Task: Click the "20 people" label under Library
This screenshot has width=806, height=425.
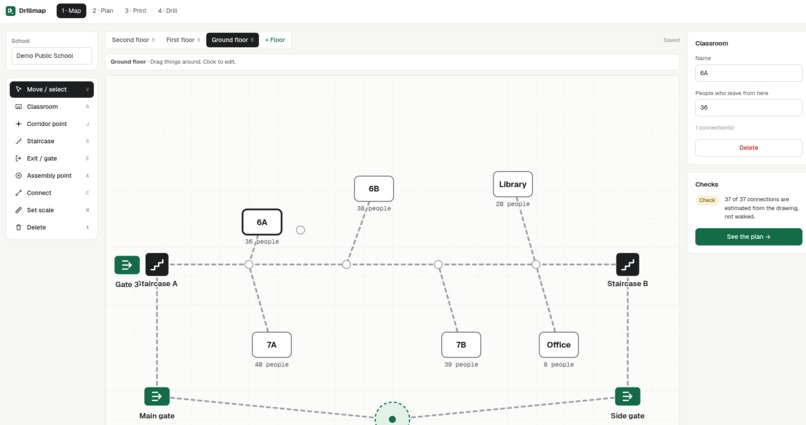Action: [x=512, y=204]
